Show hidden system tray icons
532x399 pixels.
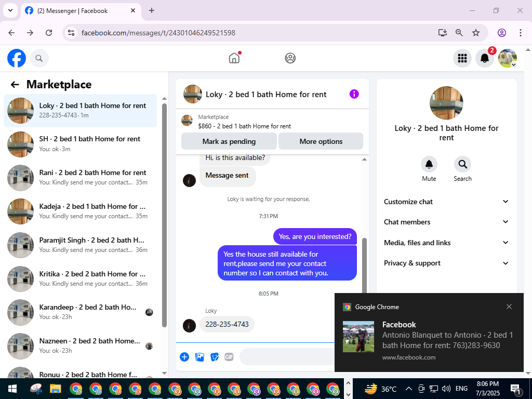(x=409, y=389)
